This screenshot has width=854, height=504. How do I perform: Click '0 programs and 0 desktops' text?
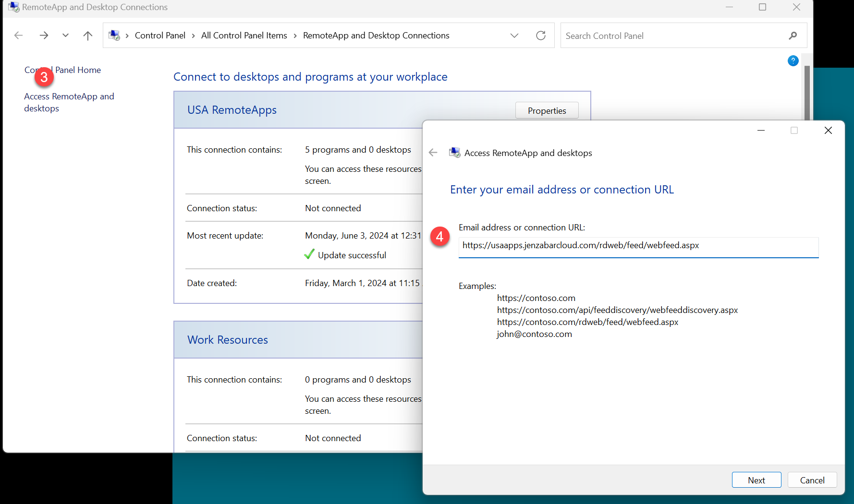[358, 380]
